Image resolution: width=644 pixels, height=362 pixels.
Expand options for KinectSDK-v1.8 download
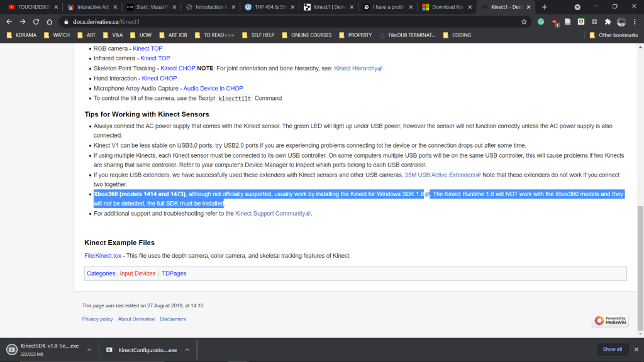(89, 349)
